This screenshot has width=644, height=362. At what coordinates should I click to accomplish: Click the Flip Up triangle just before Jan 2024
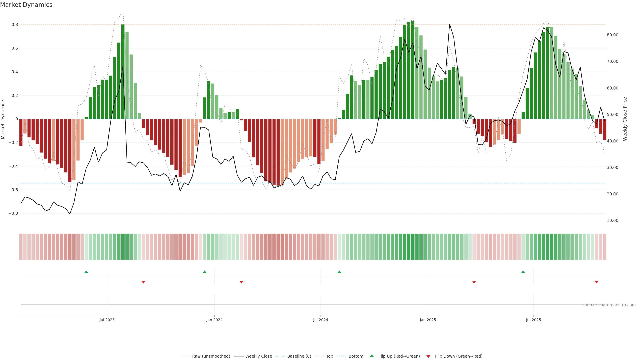coord(204,272)
